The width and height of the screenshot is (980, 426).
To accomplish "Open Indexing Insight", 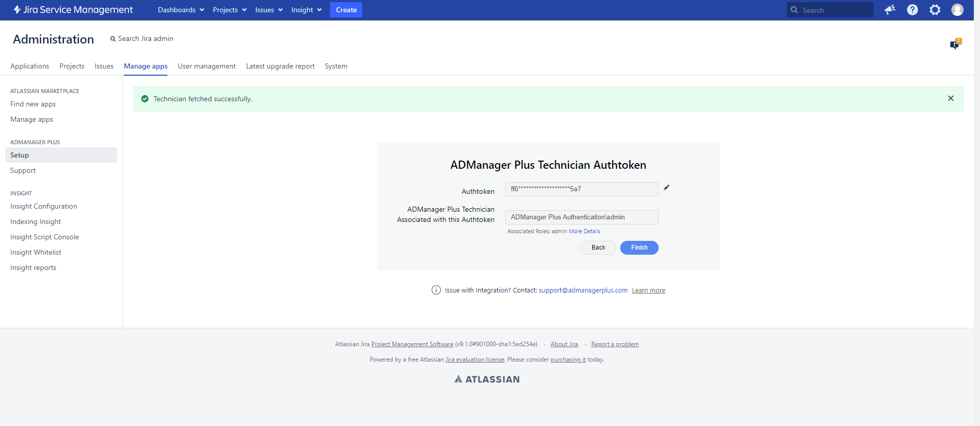I will coord(35,221).
